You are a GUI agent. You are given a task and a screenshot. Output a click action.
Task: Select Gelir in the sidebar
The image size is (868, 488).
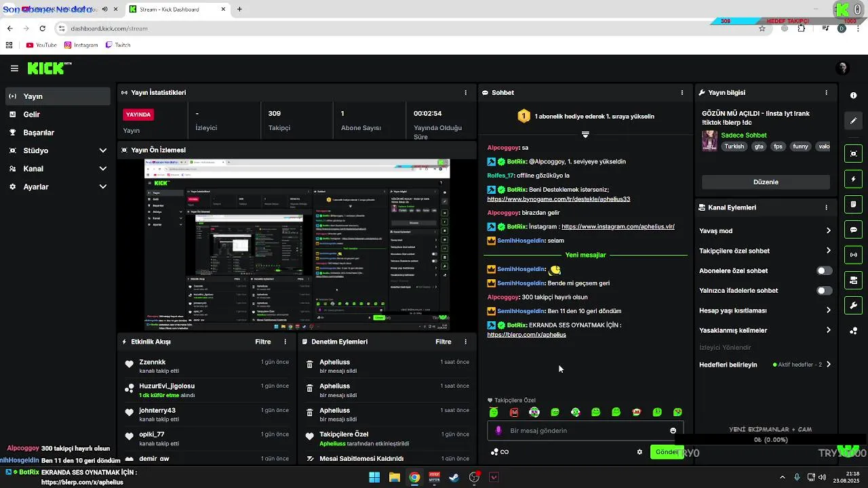[x=58, y=115]
